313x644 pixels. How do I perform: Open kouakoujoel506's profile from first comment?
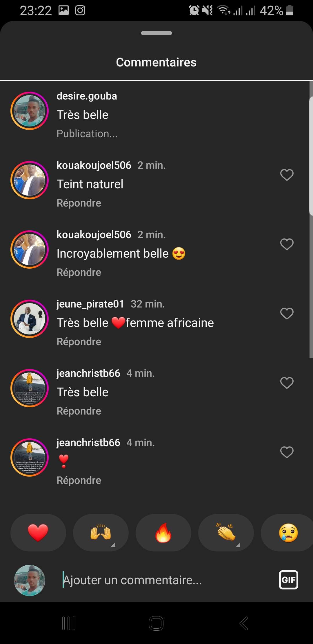tap(94, 165)
